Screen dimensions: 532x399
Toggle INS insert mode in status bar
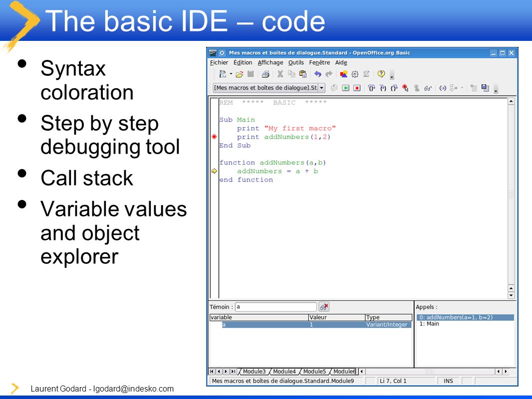tap(449, 381)
